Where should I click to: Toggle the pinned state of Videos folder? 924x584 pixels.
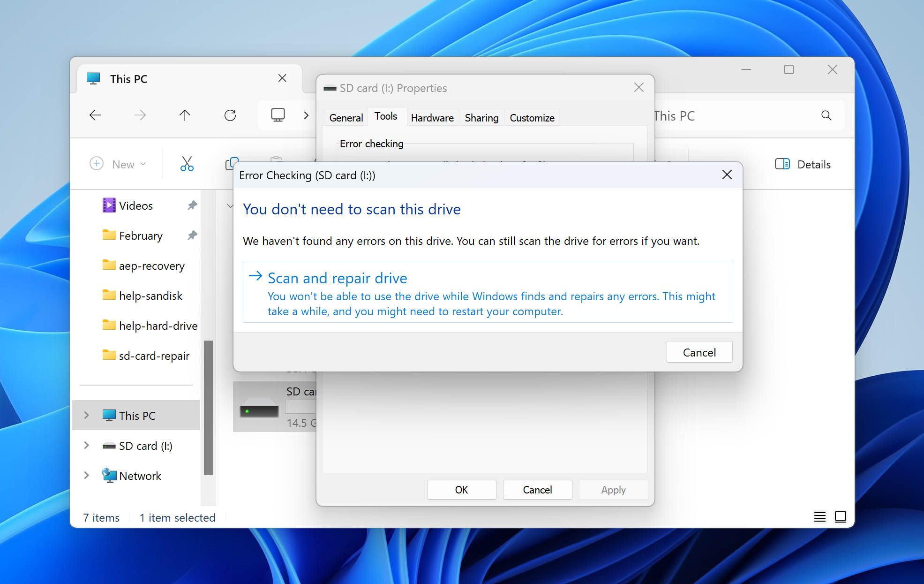point(194,205)
